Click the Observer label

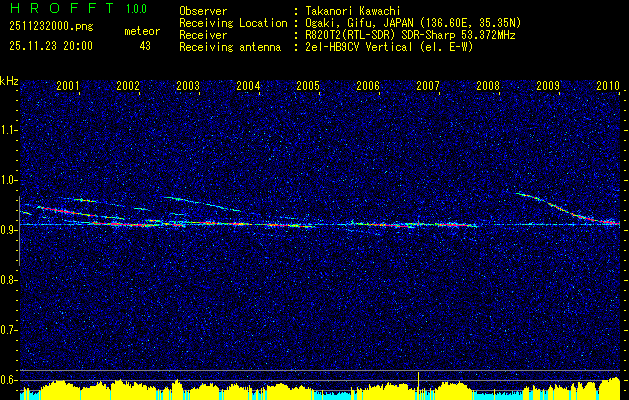(x=203, y=11)
